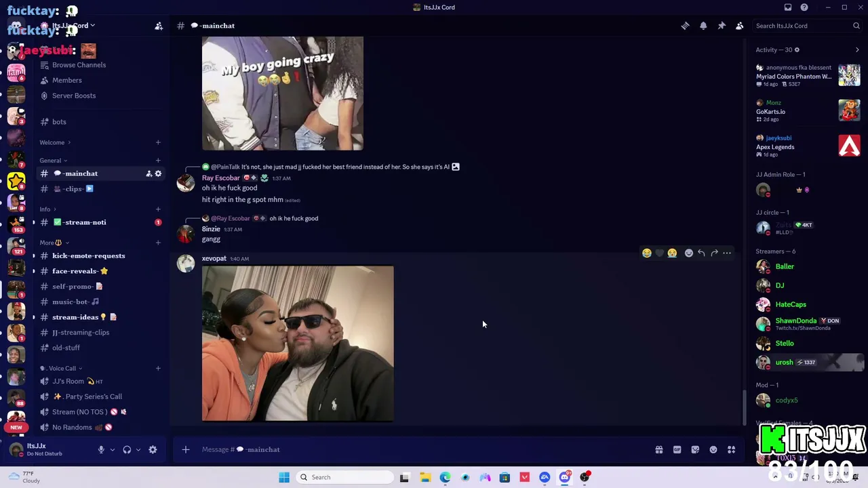
Task: Open More options on xevopat's message
Action: 727,253
